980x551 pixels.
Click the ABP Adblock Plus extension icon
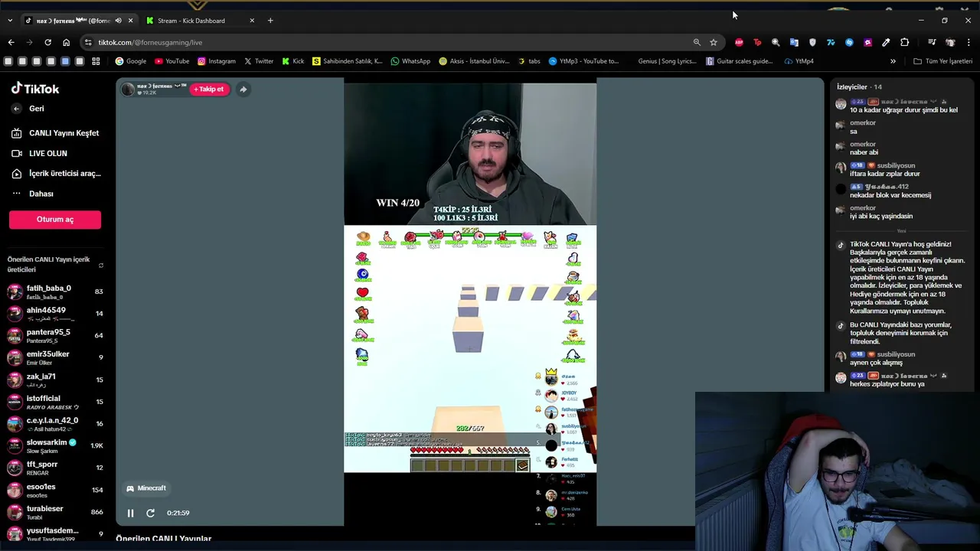click(x=739, y=42)
